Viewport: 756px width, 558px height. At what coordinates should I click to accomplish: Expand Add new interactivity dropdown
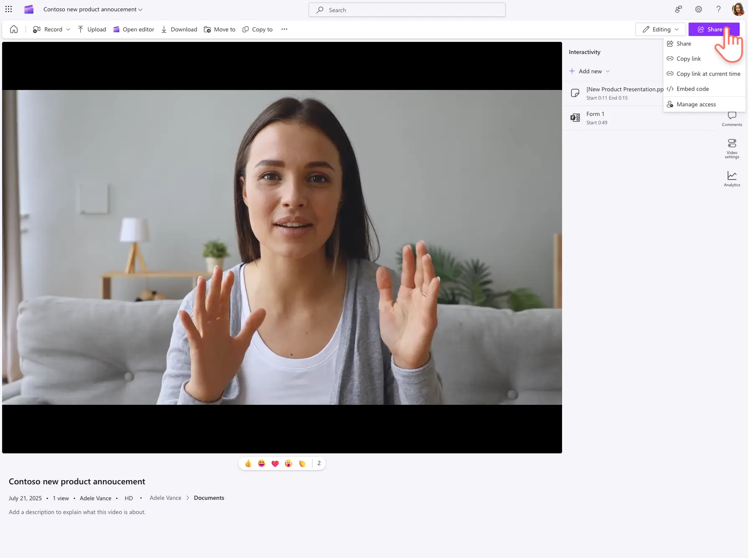point(589,71)
